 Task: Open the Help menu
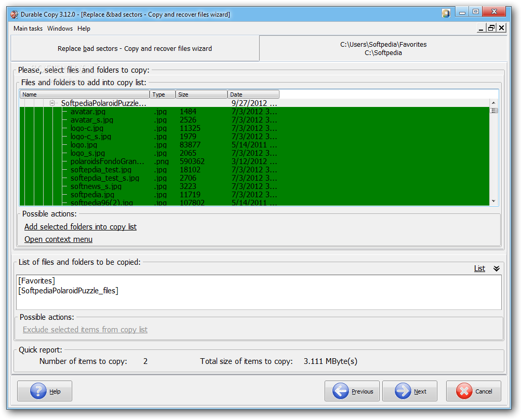84,29
